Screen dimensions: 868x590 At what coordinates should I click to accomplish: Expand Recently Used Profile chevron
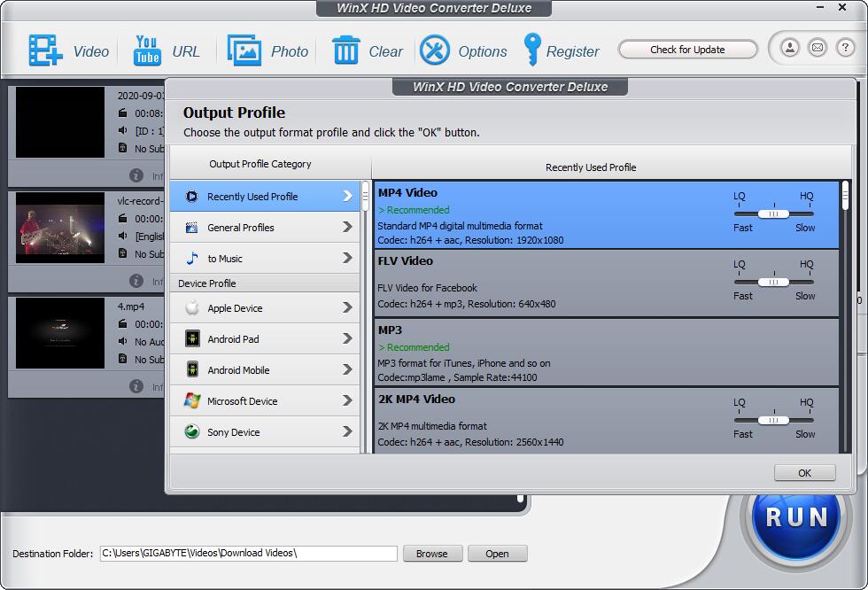point(347,196)
